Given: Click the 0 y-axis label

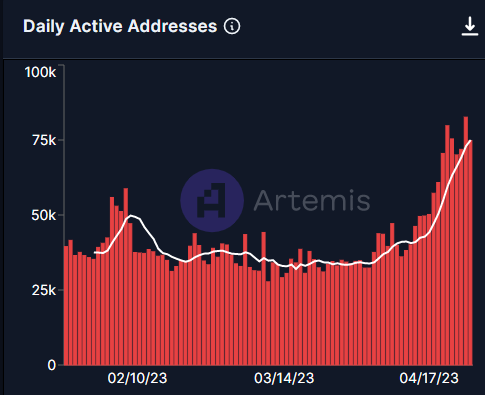Looking at the screenshot, I should 52,365.
